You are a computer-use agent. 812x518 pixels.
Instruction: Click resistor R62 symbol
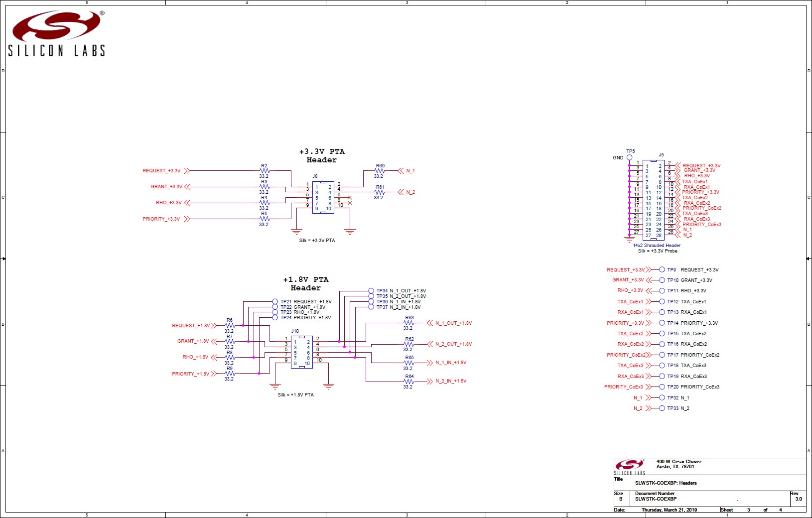click(409, 344)
